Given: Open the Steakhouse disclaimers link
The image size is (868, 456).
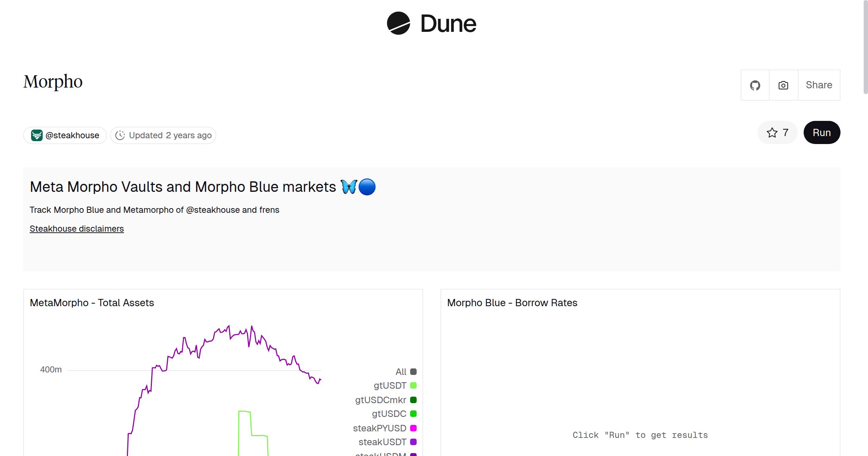Looking at the screenshot, I should click(77, 229).
